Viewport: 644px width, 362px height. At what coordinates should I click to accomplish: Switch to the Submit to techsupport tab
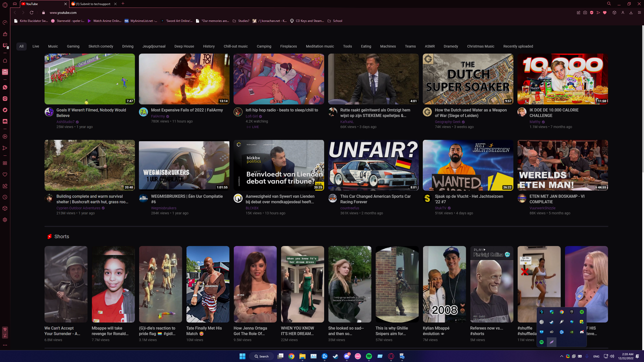click(x=94, y=4)
